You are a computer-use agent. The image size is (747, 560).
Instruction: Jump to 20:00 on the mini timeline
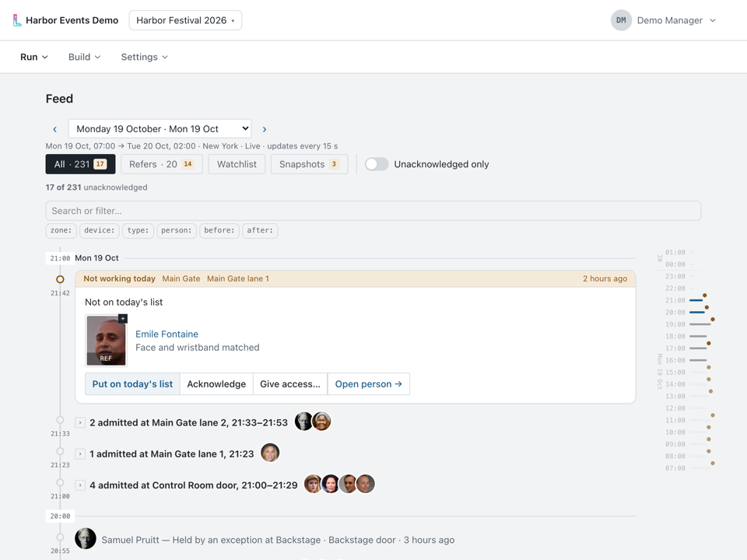point(675,313)
